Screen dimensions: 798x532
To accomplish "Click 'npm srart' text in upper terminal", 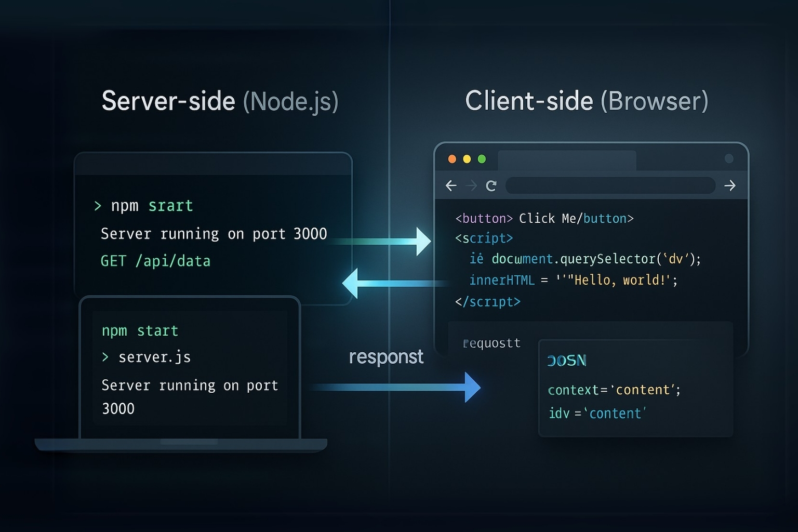I will (x=152, y=206).
